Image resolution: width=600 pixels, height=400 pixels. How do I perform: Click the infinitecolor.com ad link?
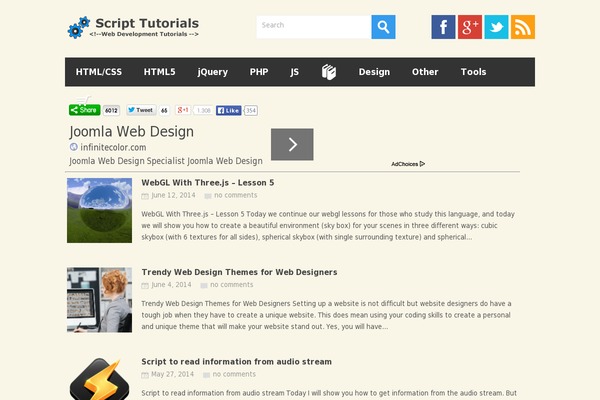tap(113, 147)
